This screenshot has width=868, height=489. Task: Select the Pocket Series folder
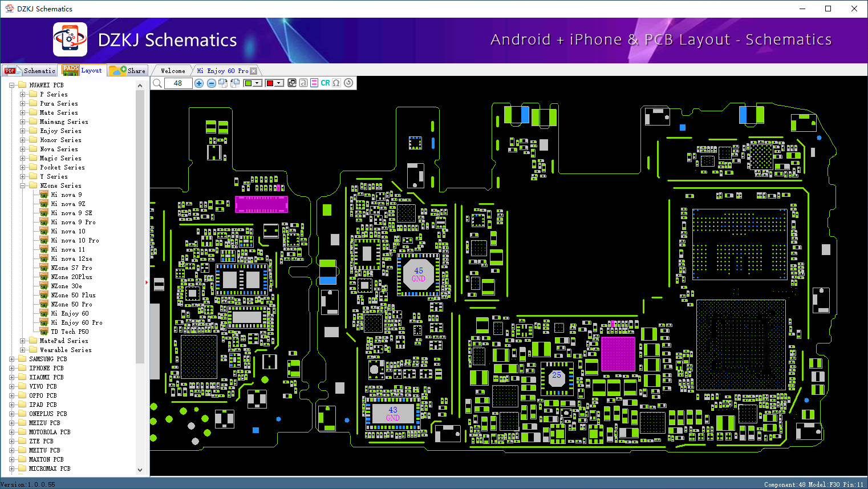tap(62, 167)
